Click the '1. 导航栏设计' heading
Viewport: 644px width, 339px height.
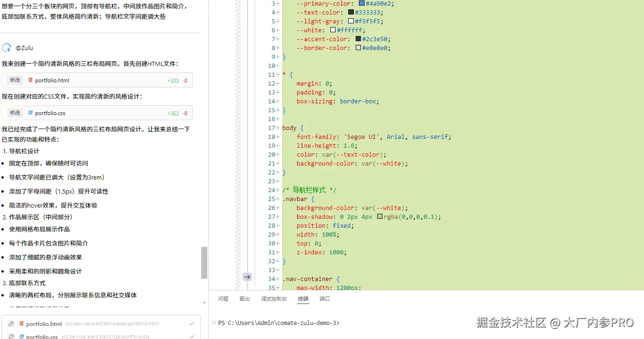[21, 151]
